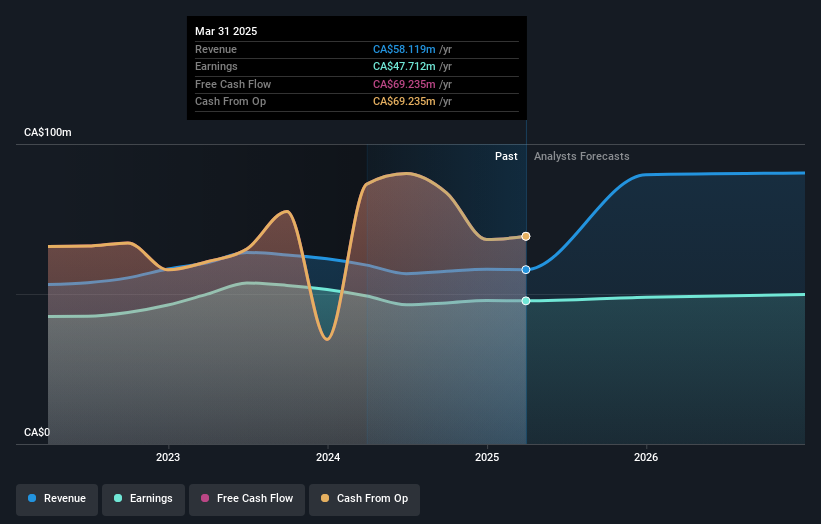
Task: Click the Earnings row label in tooltip
Action: [216, 66]
